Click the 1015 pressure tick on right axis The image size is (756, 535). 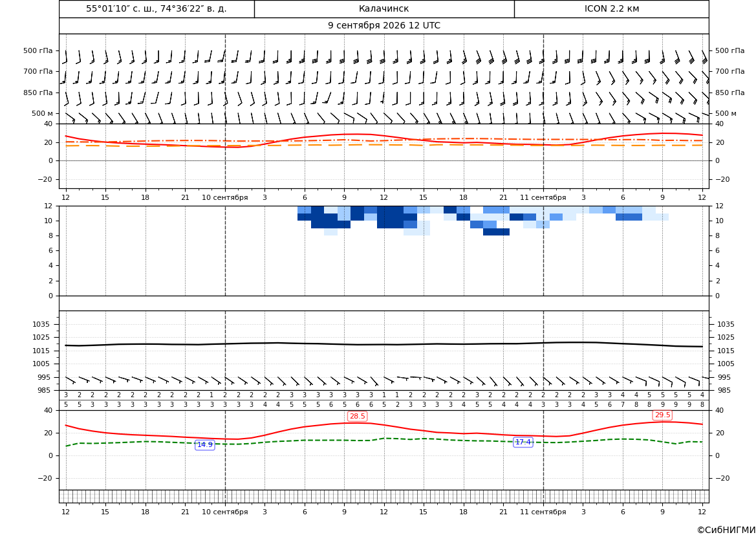pyautogui.click(x=726, y=351)
